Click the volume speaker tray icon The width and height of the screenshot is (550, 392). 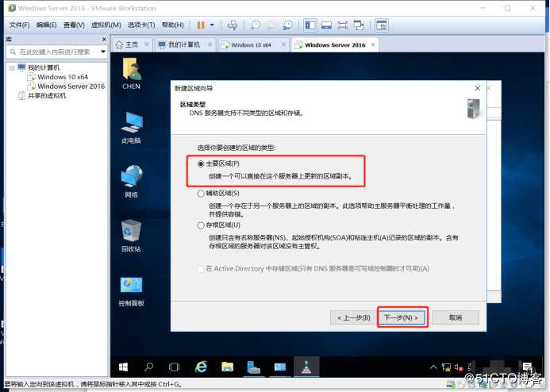pyautogui.click(x=458, y=367)
